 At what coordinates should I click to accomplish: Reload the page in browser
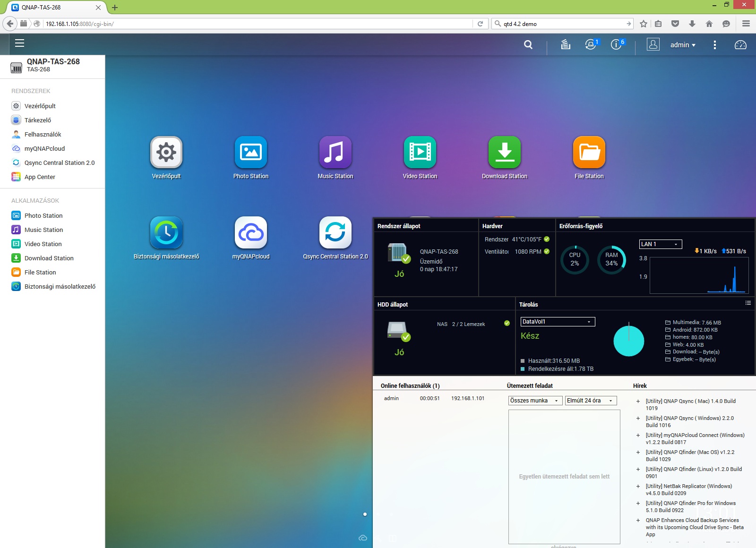click(x=480, y=24)
